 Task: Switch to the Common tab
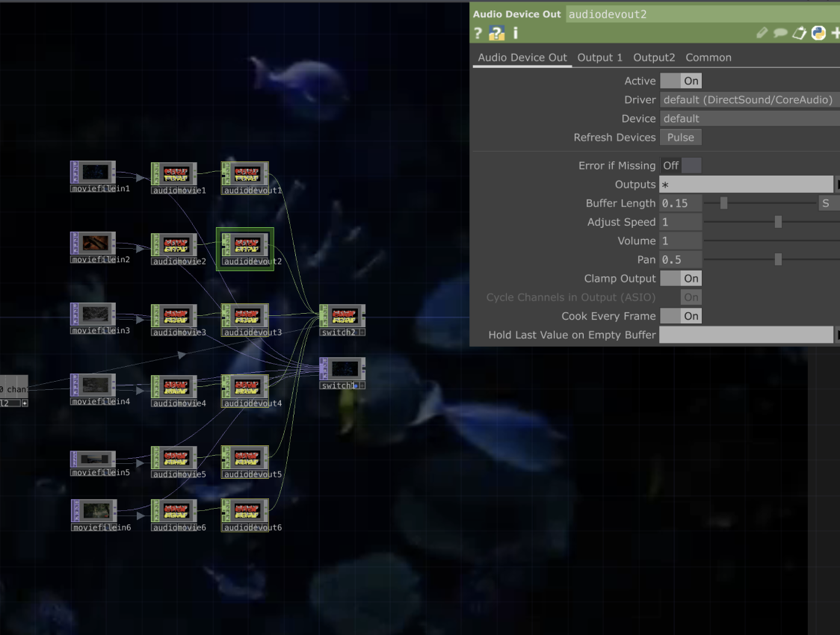pyautogui.click(x=708, y=57)
